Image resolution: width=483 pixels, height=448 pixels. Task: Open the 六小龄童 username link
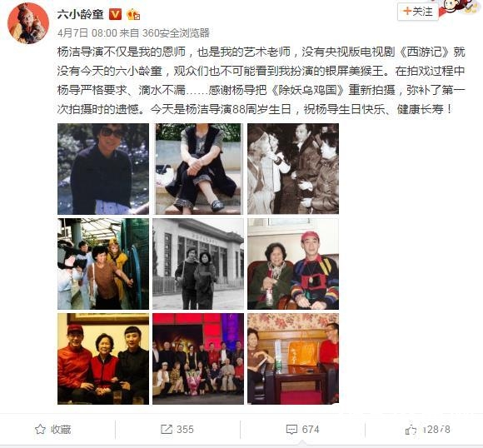[x=81, y=14]
